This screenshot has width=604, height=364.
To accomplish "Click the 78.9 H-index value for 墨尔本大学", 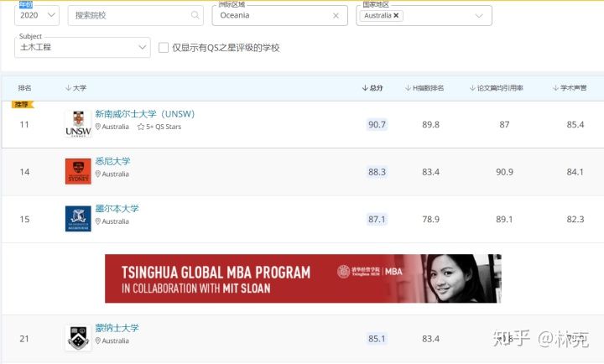I will pos(430,219).
